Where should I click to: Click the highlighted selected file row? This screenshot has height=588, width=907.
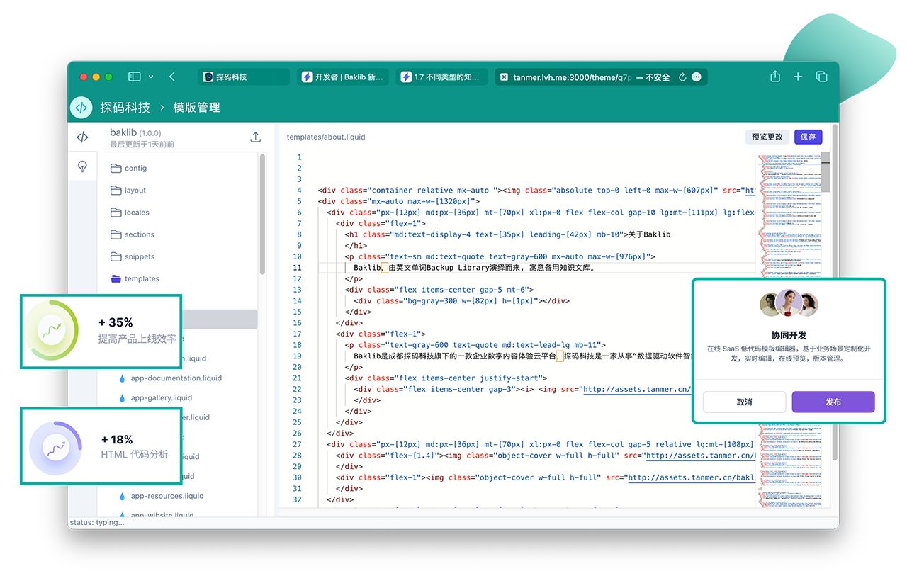[x=220, y=319]
